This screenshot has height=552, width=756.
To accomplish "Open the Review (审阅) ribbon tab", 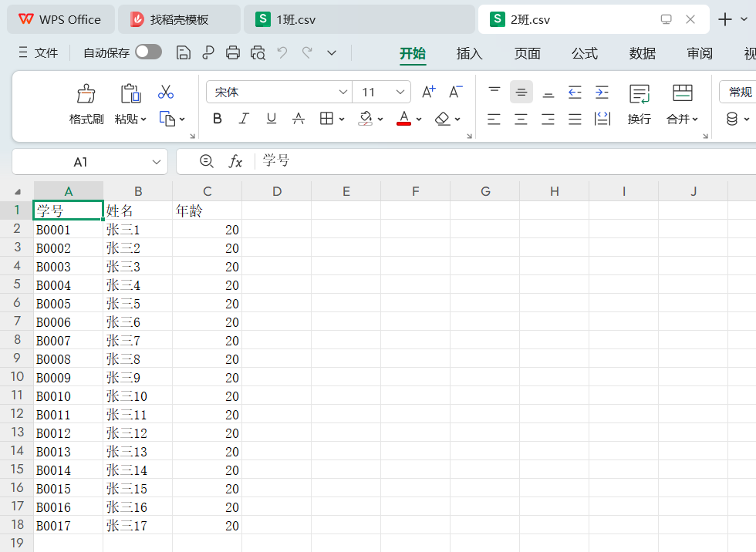I will 700,53.
